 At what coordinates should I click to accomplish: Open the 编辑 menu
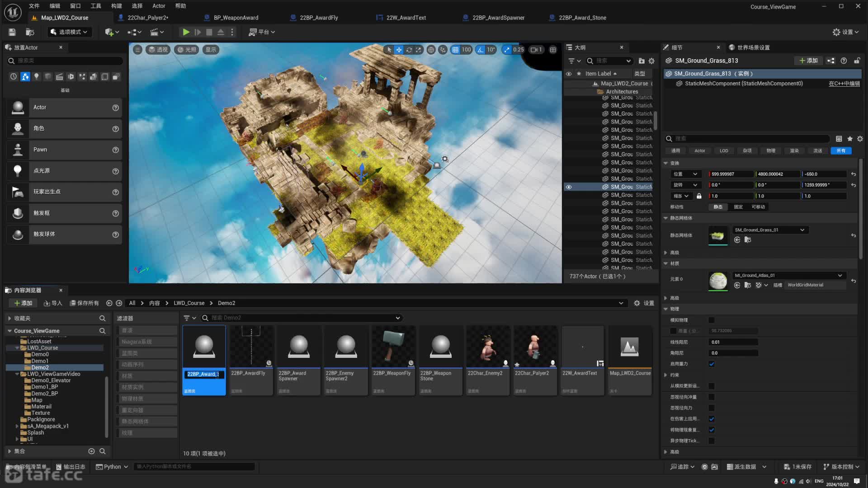tap(55, 6)
